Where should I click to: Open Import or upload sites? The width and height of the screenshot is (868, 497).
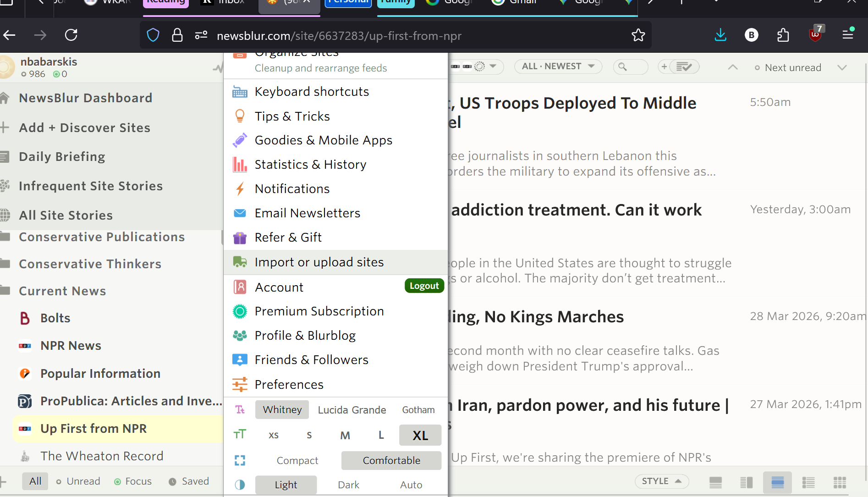319,262
